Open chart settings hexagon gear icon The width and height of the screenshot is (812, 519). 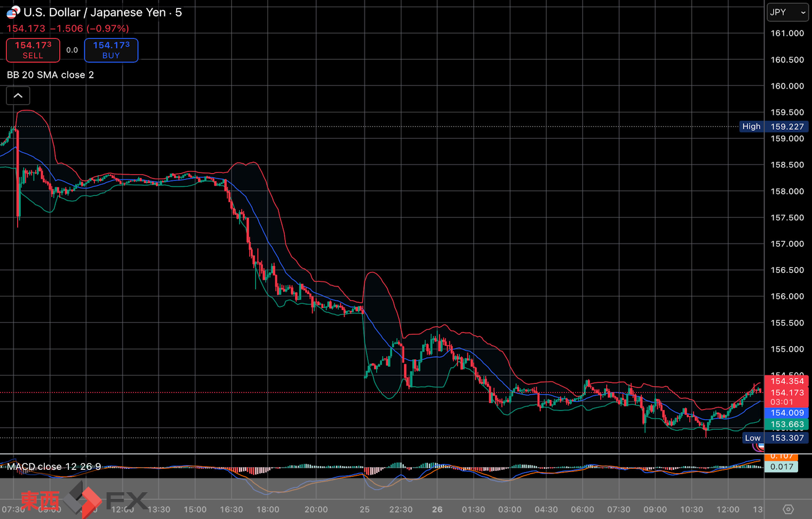coord(788,509)
